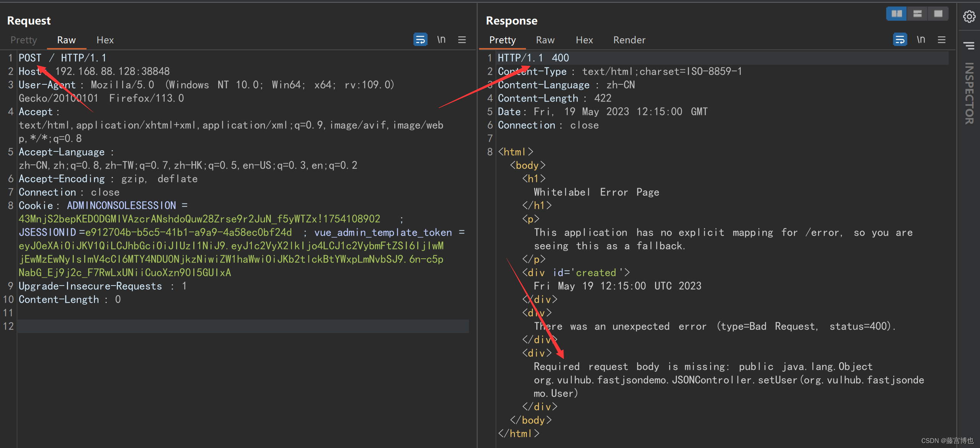Click the Host header value 192.168.88.128:38848
Screen dimensions: 980x448
click(x=112, y=71)
